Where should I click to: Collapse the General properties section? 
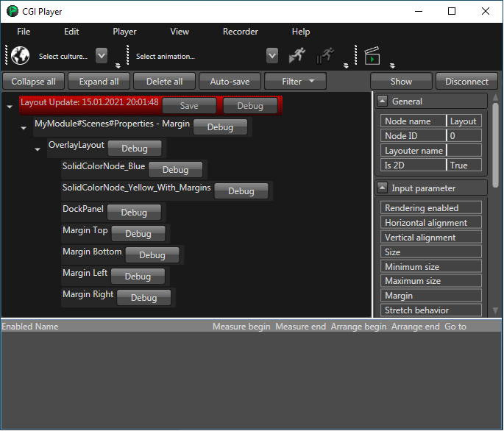382,101
